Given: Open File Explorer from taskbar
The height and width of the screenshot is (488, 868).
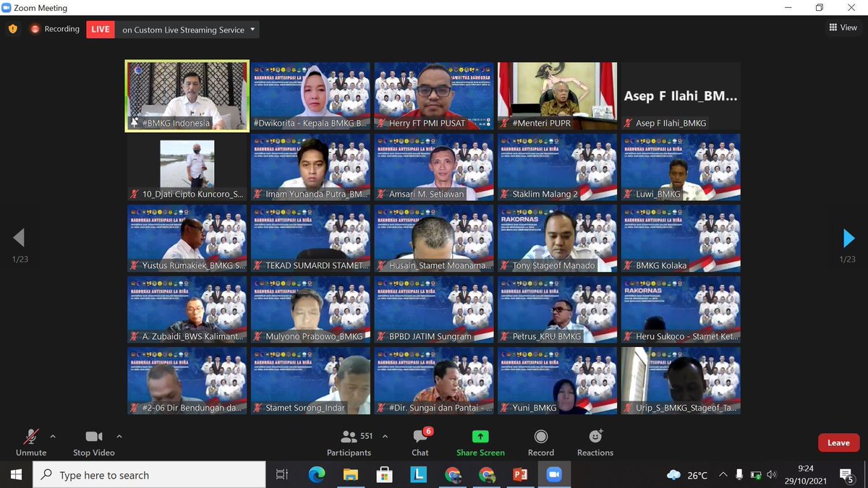Looking at the screenshot, I should [351, 475].
